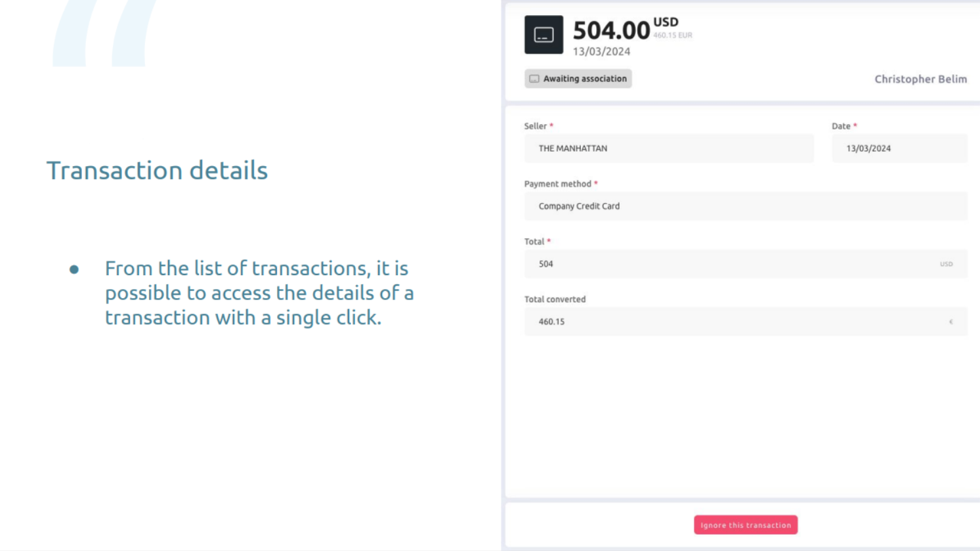The width and height of the screenshot is (980, 551).
Task: Click the 460.15 EUR converted amount label
Action: [x=673, y=35]
